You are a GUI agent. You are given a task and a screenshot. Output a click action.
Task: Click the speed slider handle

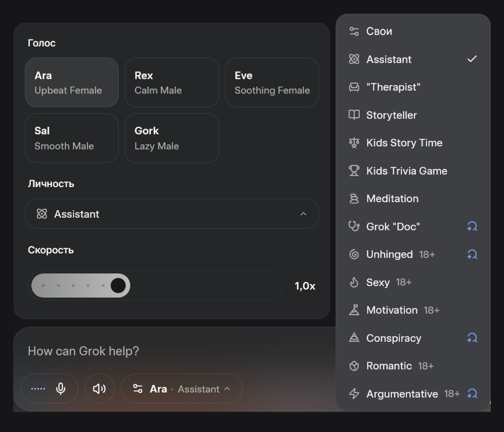click(x=118, y=286)
